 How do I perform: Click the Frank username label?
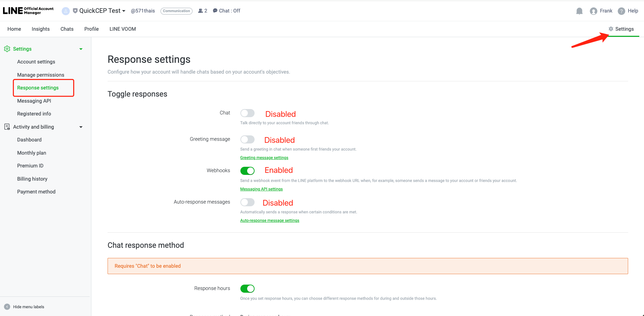(606, 11)
